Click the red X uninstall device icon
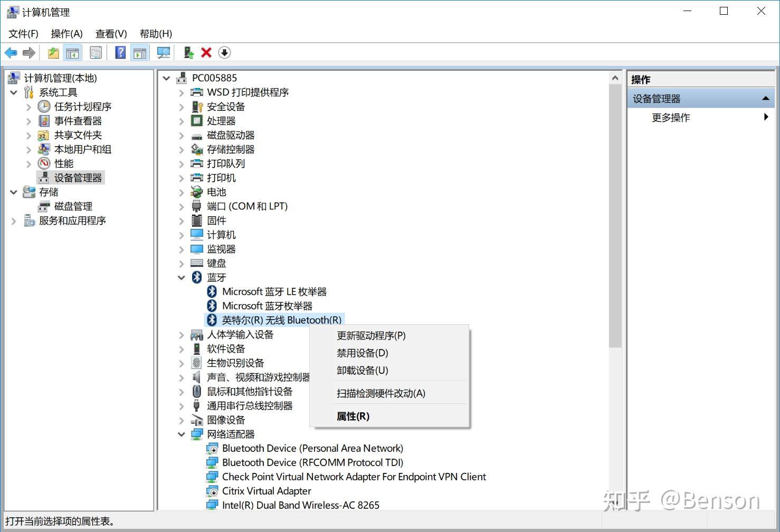Image resolution: width=780 pixels, height=532 pixels. point(206,53)
